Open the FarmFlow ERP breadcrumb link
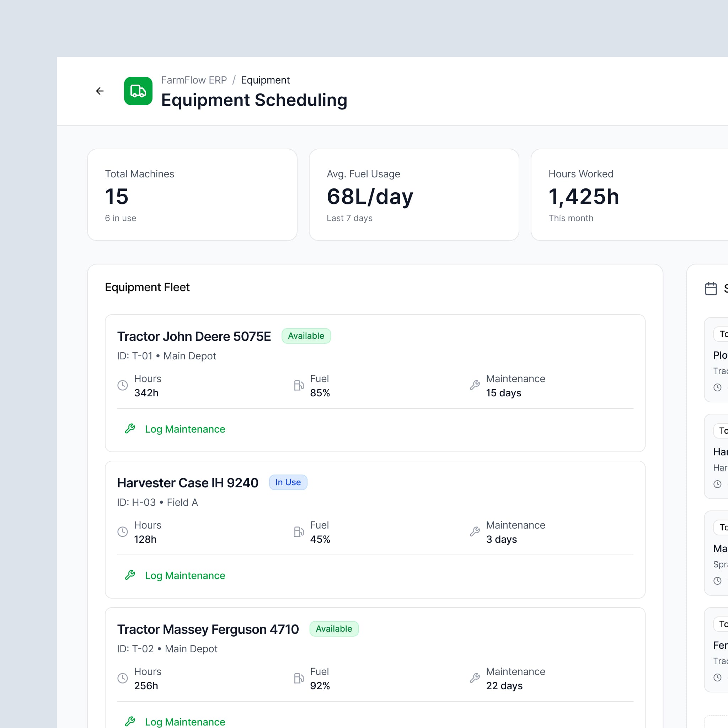Image resolution: width=728 pixels, height=728 pixels. pyautogui.click(x=194, y=80)
